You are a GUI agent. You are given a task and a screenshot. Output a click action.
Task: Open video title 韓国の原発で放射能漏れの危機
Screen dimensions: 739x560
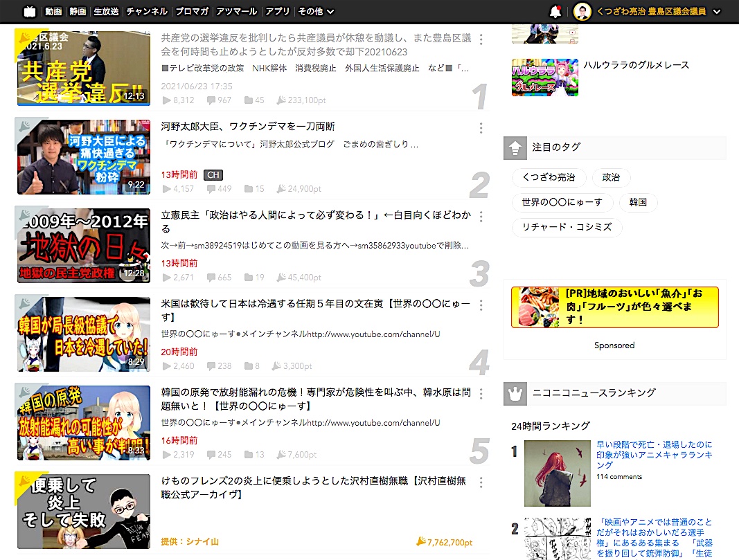[316, 399]
